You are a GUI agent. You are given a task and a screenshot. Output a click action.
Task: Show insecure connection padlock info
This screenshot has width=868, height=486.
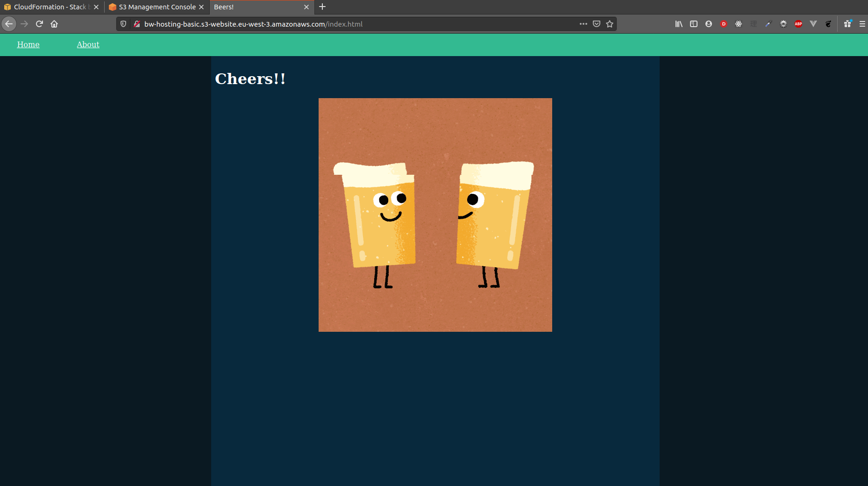[137, 24]
